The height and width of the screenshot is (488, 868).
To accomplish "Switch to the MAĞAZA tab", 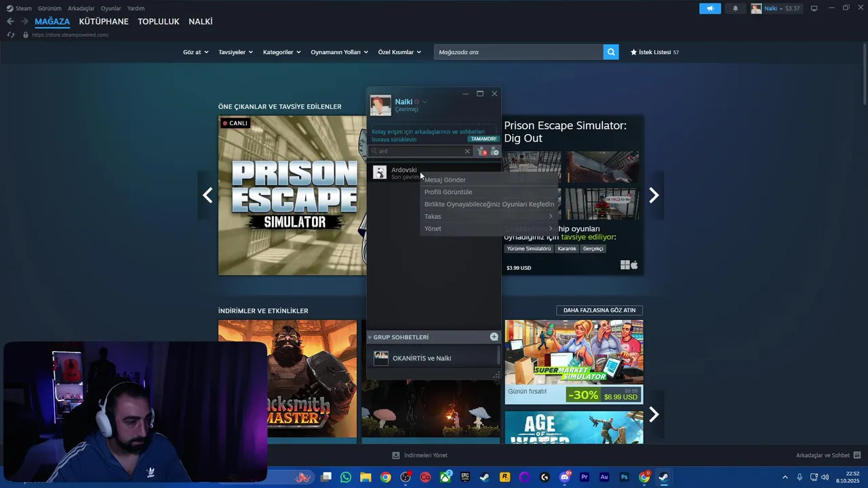I will (x=52, y=22).
